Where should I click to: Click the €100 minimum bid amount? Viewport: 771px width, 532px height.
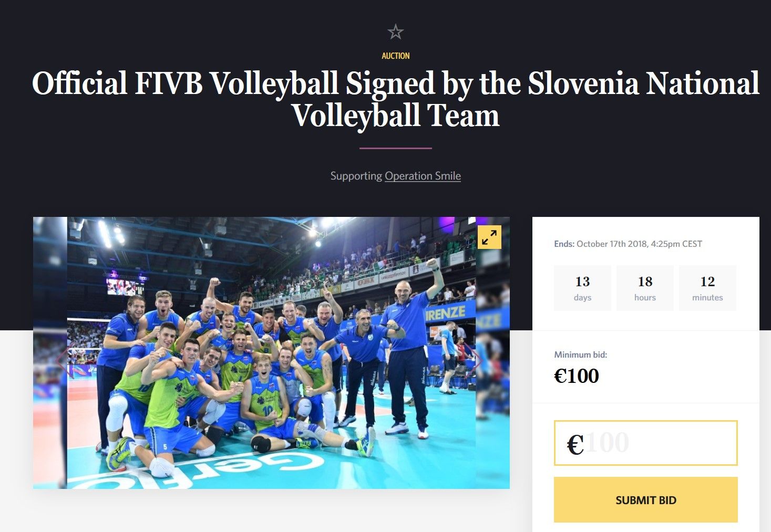tap(577, 376)
